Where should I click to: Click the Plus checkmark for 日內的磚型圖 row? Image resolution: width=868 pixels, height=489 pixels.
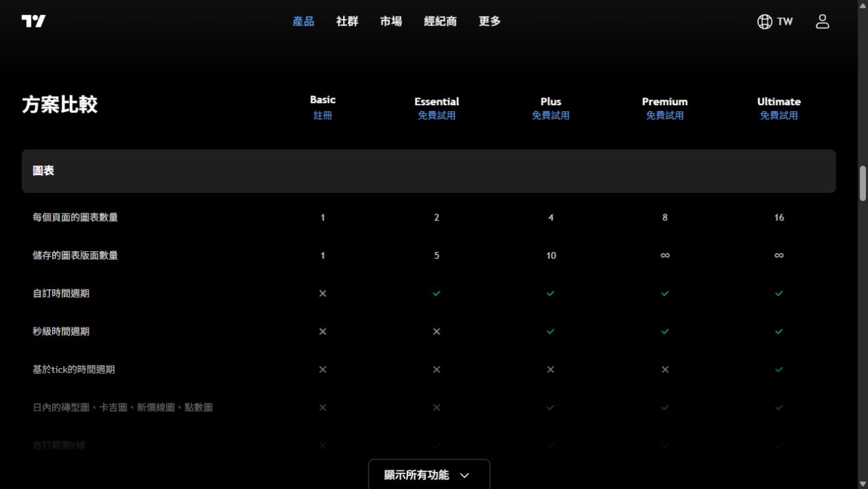pos(550,407)
